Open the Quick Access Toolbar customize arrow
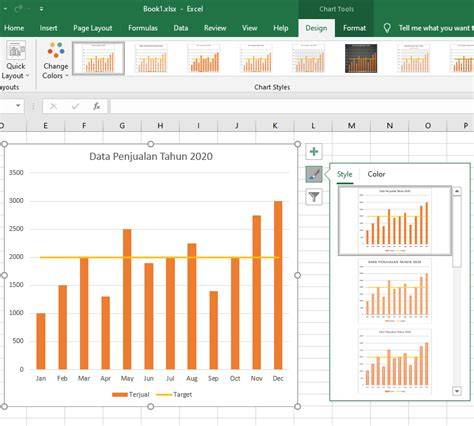The image size is (474, 426). pos(41,9)
